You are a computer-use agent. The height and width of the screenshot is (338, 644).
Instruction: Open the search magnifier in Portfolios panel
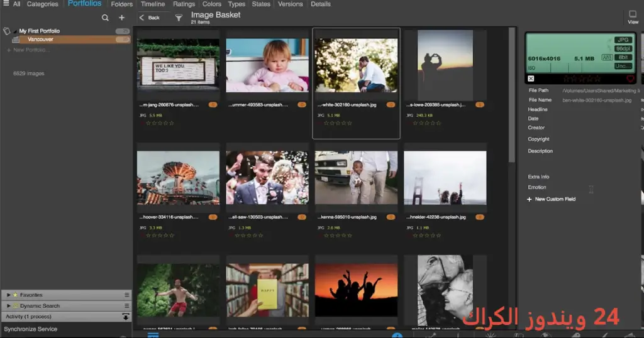(x=105, y=18)
